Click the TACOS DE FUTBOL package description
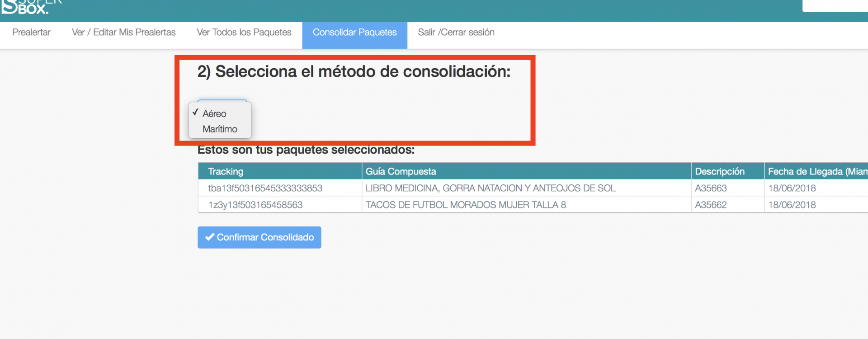 465,205
